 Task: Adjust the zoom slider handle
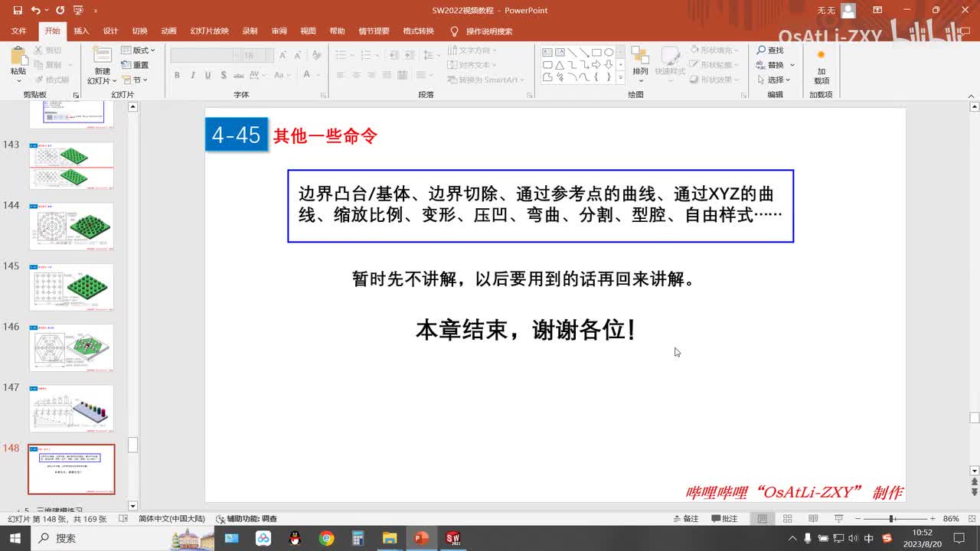point(892,518)
